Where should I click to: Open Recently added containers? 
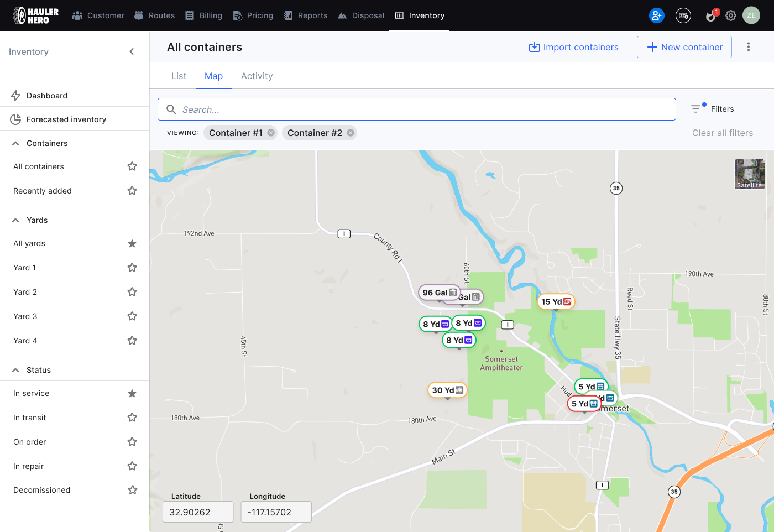tap(43, 191)
